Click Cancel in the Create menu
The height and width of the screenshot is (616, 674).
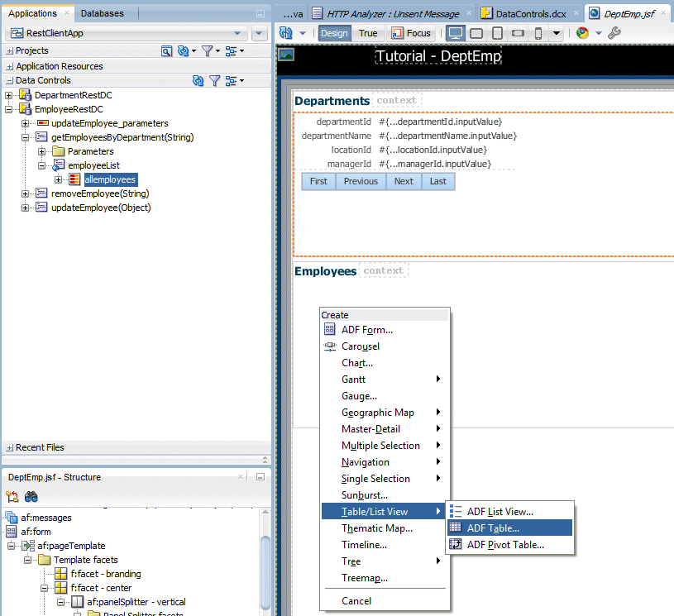385,601
